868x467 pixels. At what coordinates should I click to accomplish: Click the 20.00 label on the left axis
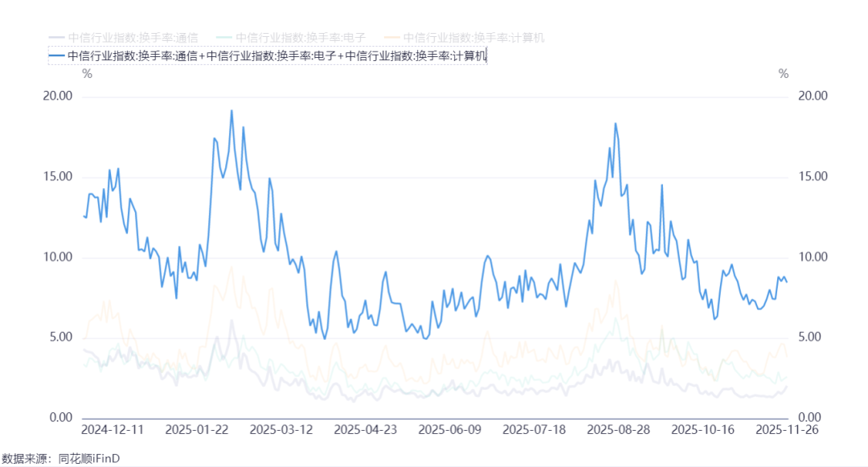point(58,96)
